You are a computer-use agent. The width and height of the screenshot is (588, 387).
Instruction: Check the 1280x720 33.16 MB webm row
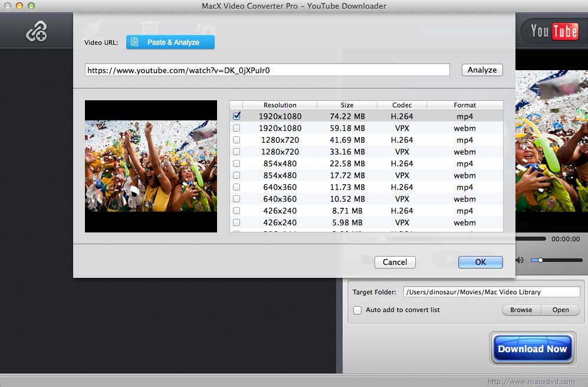(236, 152)
